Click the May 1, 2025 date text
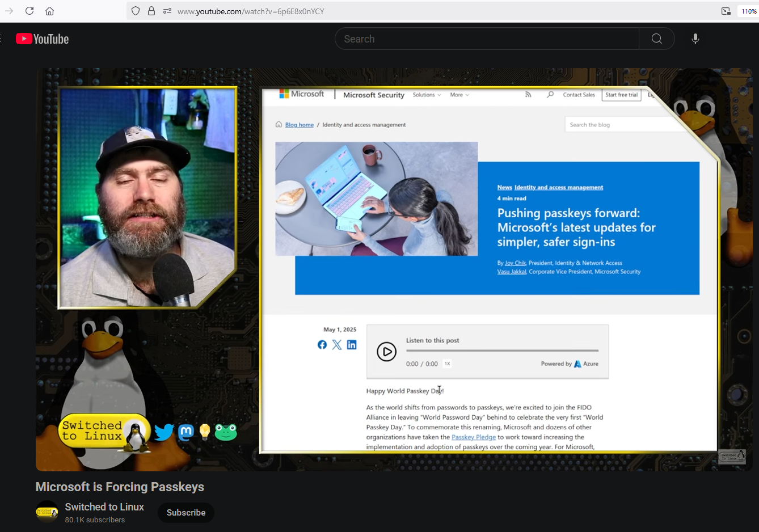This screenshot has height=532, width=759. click(x=340, y=330)
